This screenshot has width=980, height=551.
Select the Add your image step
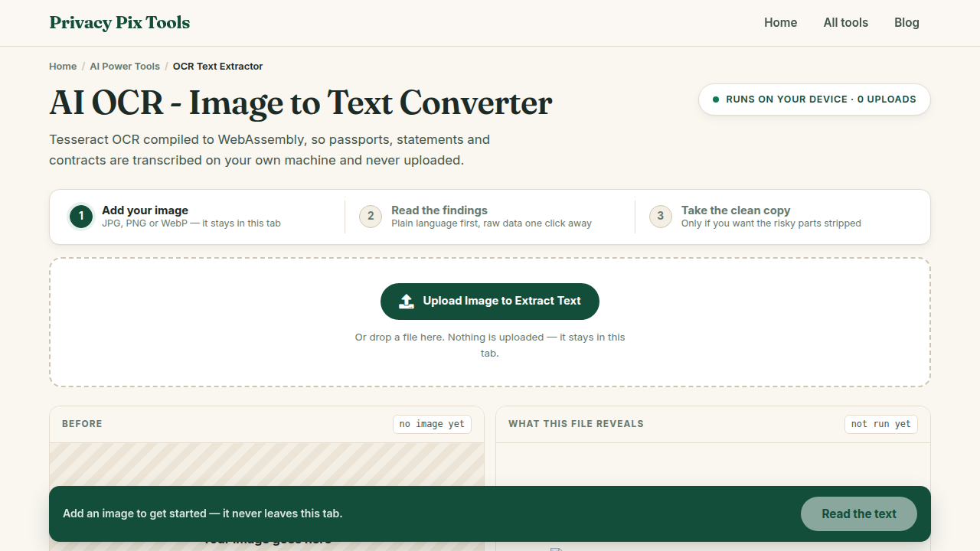[198, 217]
